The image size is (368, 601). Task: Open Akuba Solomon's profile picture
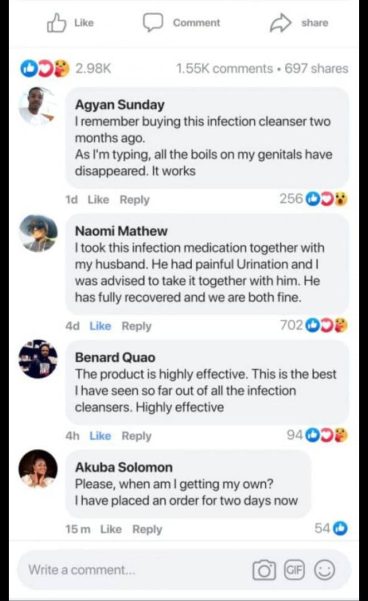(x=38, y=468)
